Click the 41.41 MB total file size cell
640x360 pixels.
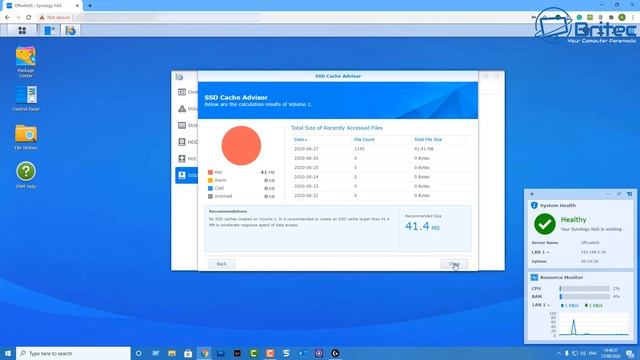424,149
